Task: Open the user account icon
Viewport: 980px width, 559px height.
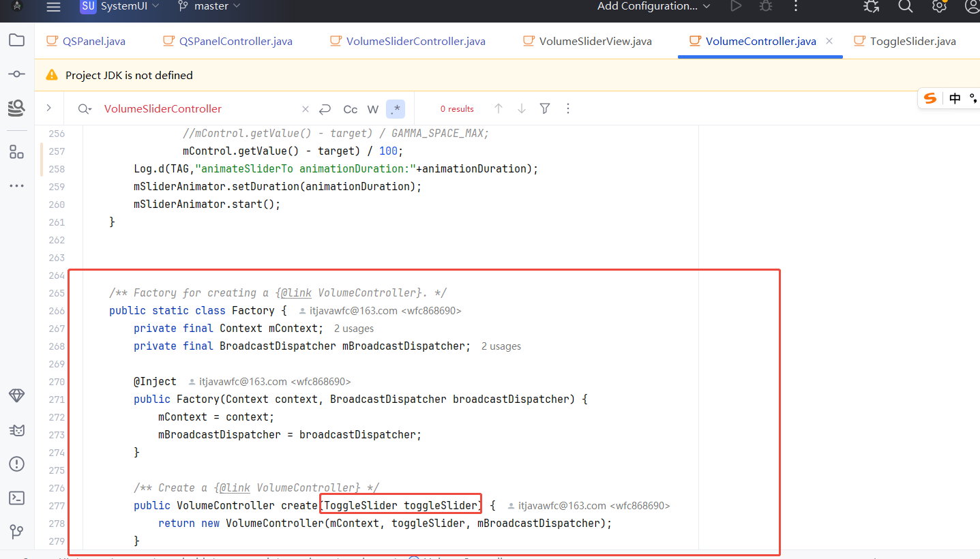Action: [972, 6]
